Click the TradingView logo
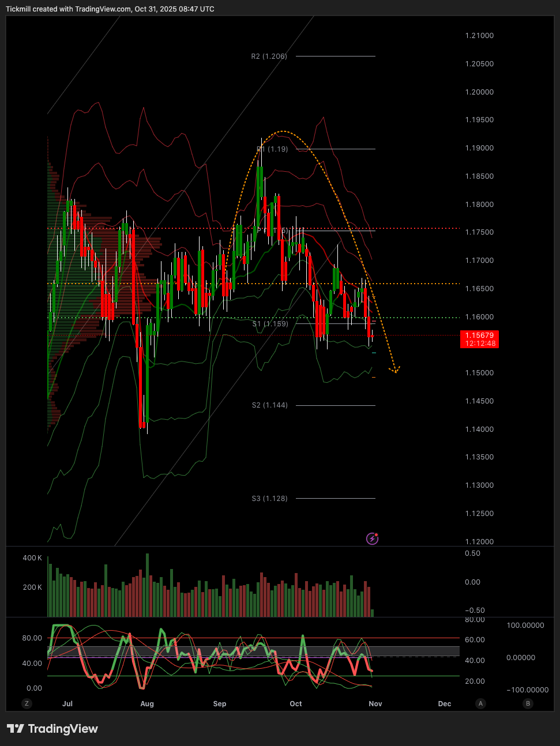This screenshot has height=746, width=560. (x=52, y=729)
